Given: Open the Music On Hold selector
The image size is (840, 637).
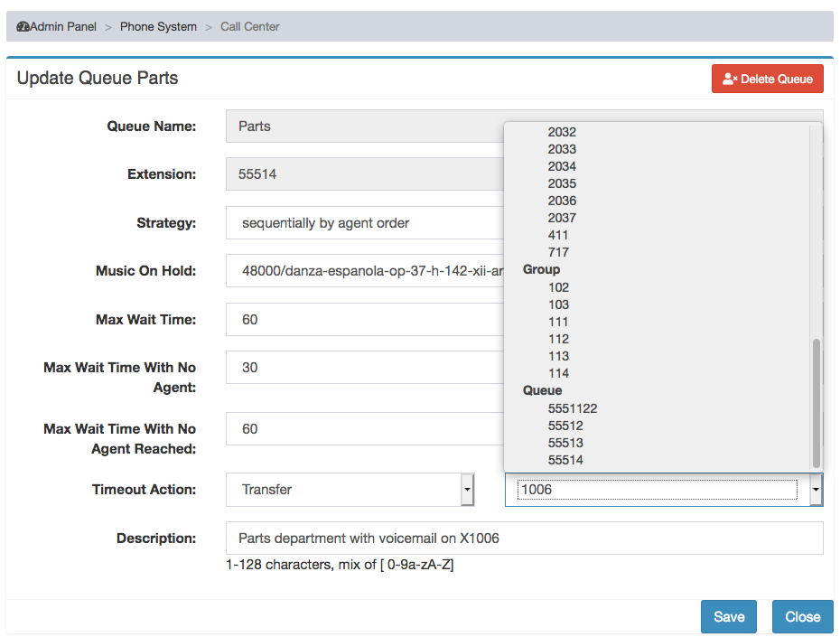Looking at the screenshot, I should 365,270.
